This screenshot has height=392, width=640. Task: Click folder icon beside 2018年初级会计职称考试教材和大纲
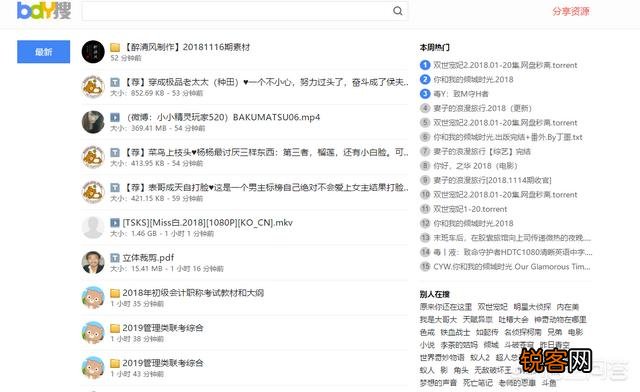pos(115,293)
